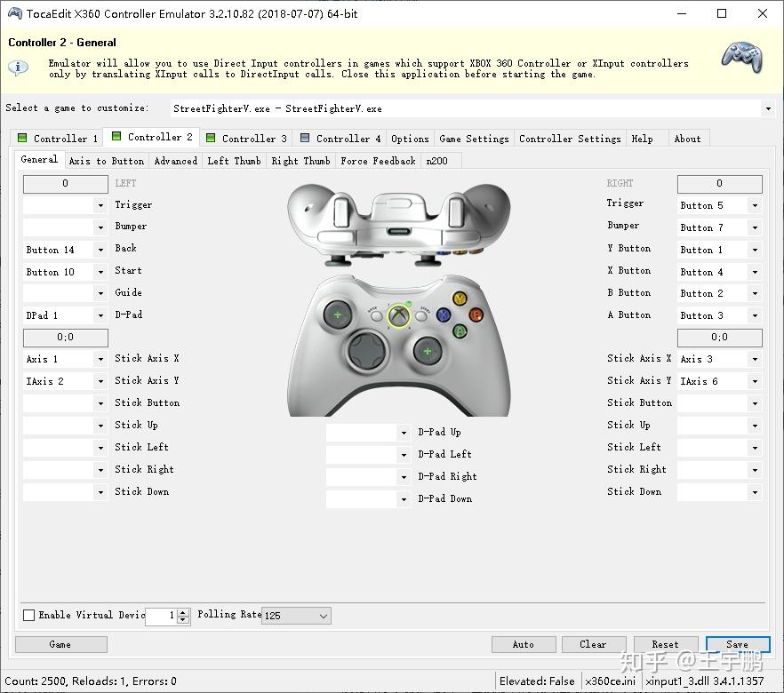
Task: Click the Reset button
Action: point(666,644)
